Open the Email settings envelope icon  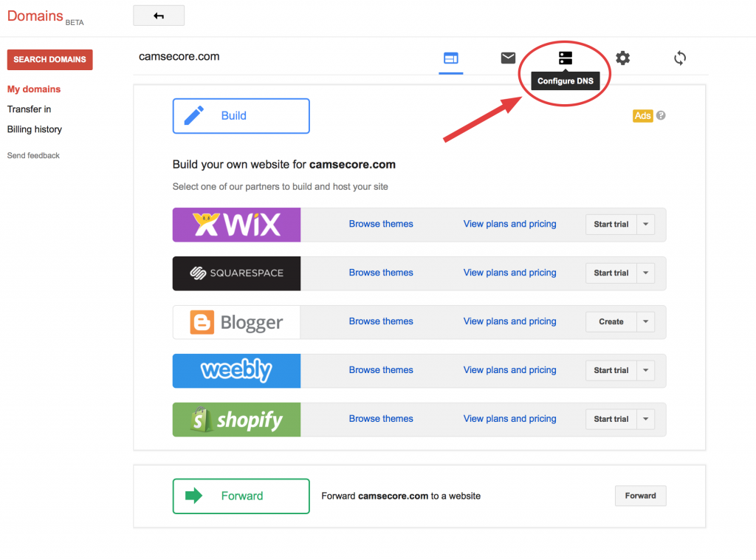coord(508,58)
